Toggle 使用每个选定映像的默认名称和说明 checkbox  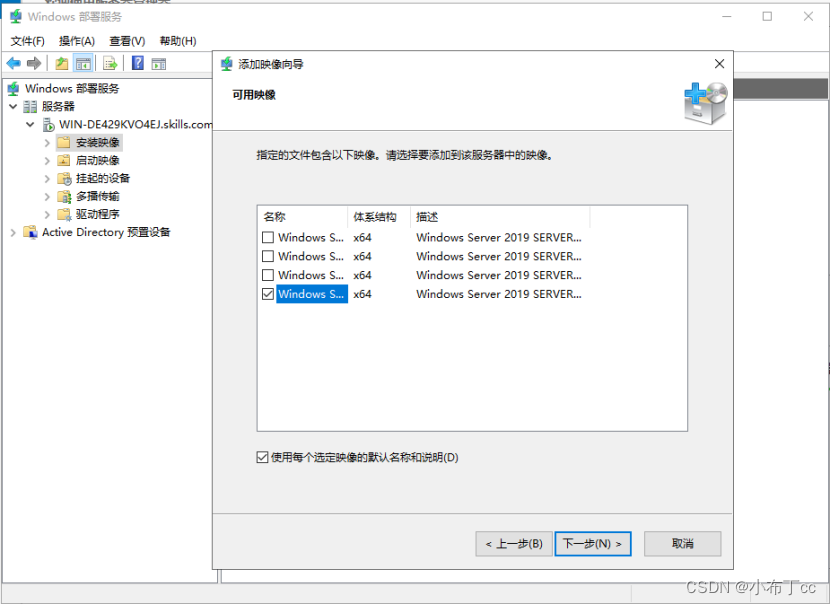click(x=262, y=457)
